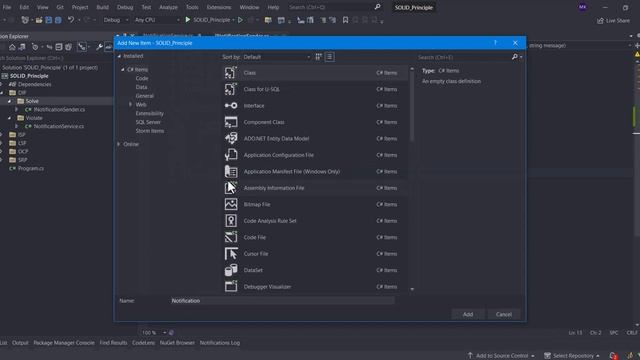Viewport: 640px width, 360px height.
Task: Select Assembly Information File template
Action: [x=315, y=188]
